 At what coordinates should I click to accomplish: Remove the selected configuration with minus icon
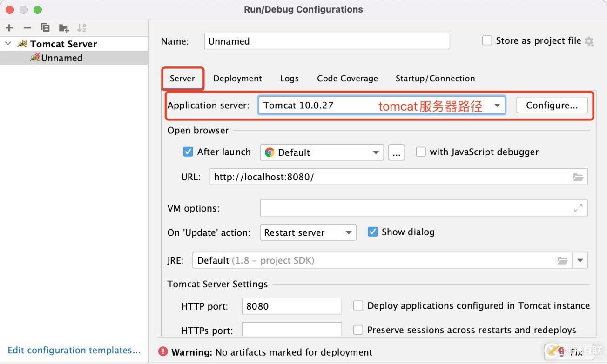pyautogui.click(x=27, y=28)
